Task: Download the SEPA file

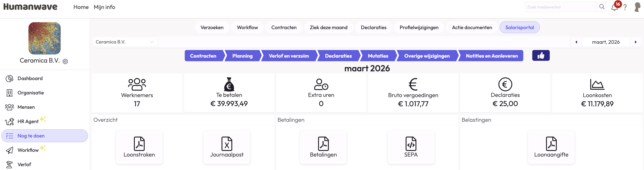Action: (x=411, y=147)
